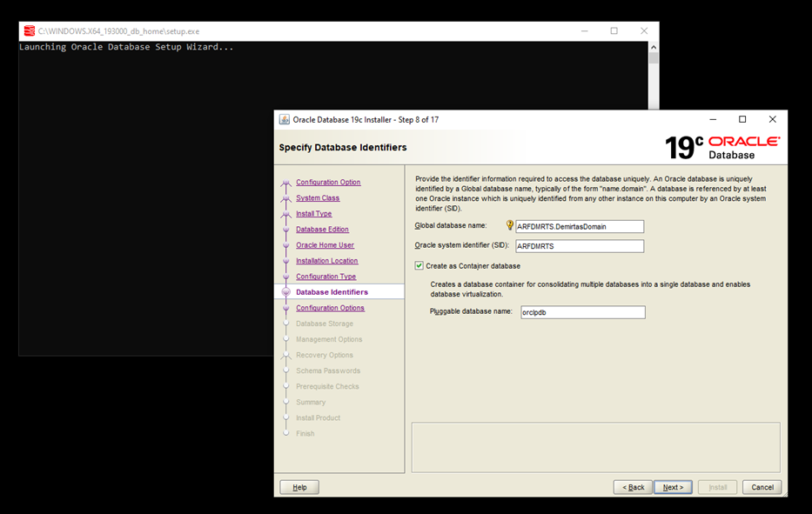The image size is (812, 514).
Task: Open the Configuration Options step
Action: point(330,308)
